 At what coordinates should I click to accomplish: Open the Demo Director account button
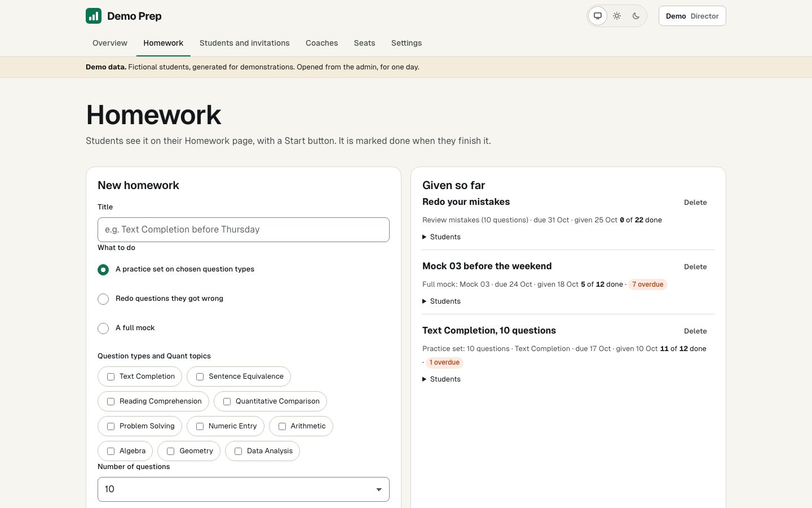692,16
